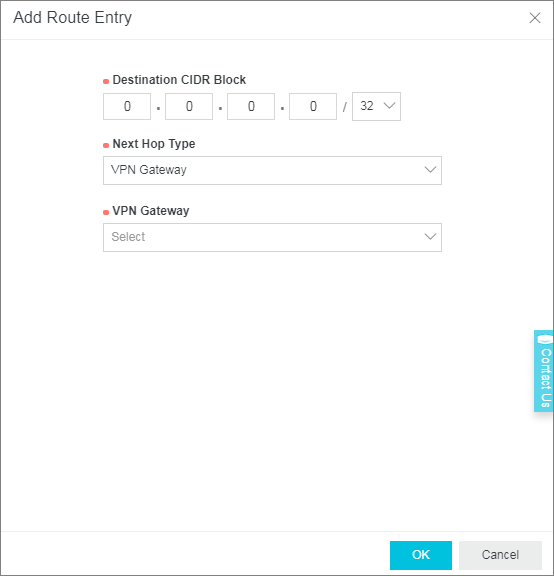Image resolution: width=554 pixels, height=576 pixels.
Task: Click the arrow icon in Next Hop Type box
Action: tap(430, 170)
